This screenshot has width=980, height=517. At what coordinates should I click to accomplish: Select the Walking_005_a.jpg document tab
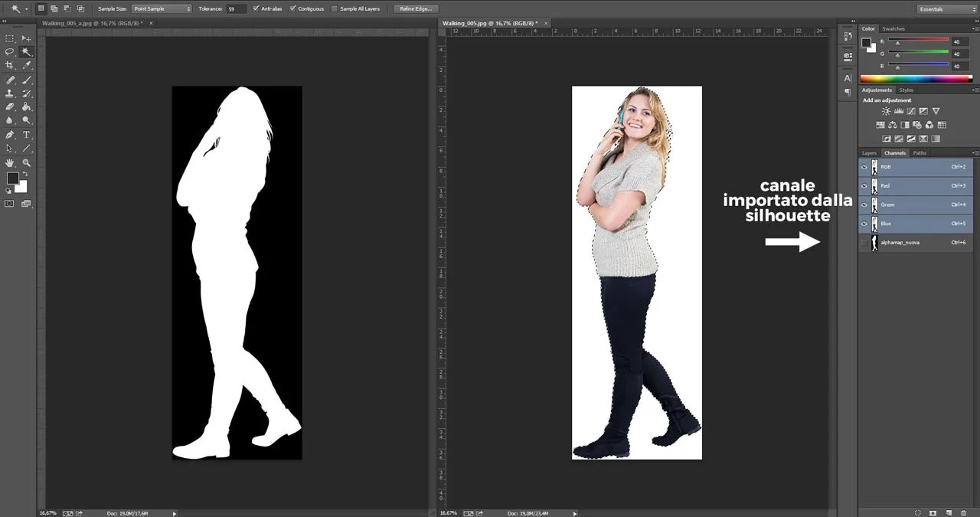coord(92,23)
